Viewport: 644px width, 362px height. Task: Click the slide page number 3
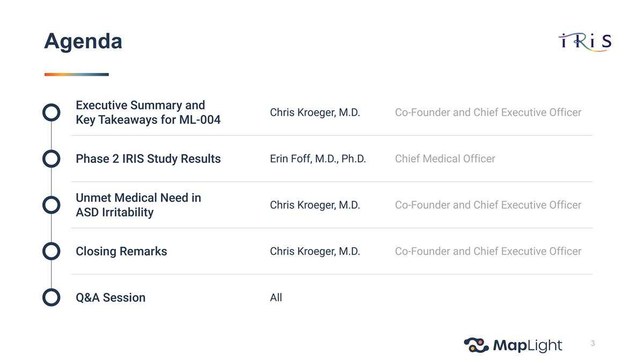592,343
